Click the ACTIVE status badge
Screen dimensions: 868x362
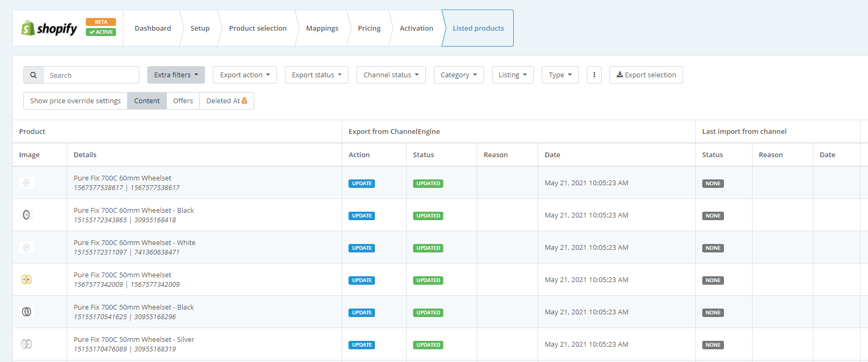pos(101,32)
